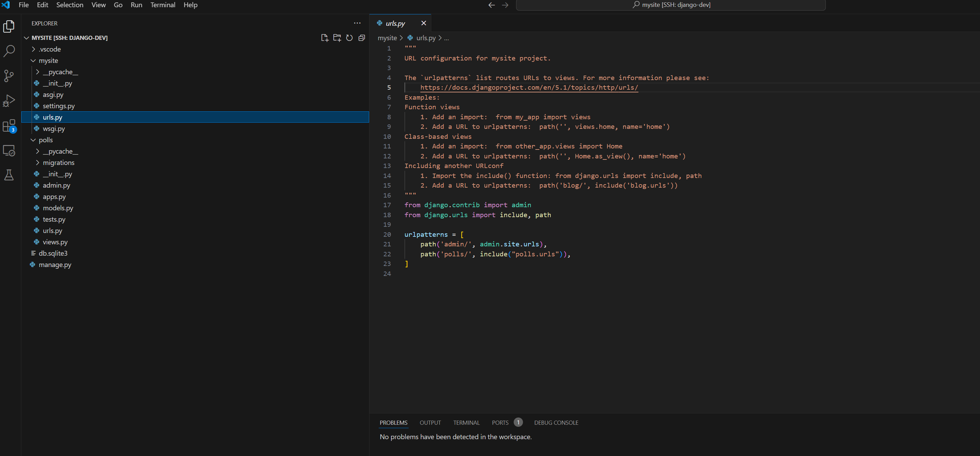
Task: Open the Search view in activity bar
Action: pyautogui.click(x=9, y=51)
